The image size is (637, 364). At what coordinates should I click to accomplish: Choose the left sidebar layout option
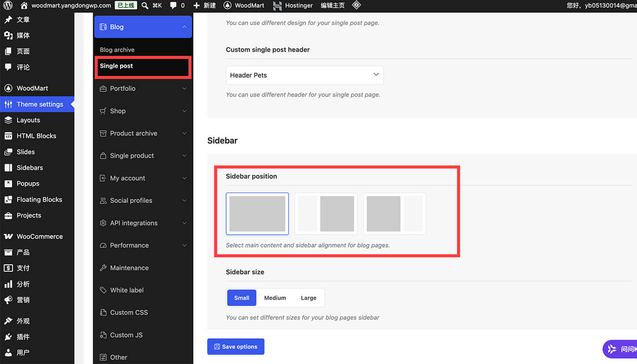coord(326,214)
